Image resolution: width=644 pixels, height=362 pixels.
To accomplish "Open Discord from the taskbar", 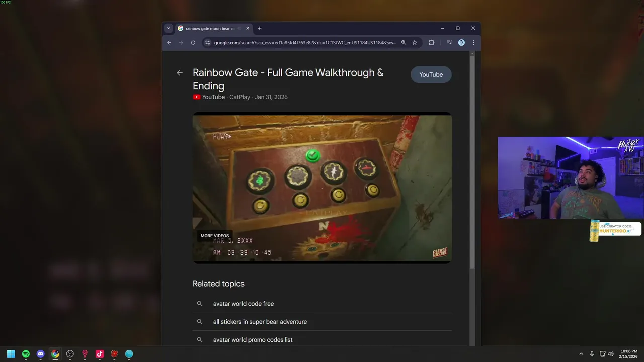I will [40, 354].
